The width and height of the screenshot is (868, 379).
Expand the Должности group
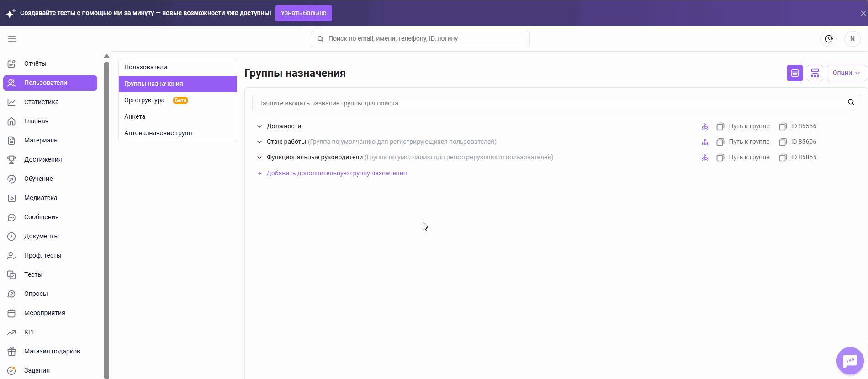click(x=259, y=126)
